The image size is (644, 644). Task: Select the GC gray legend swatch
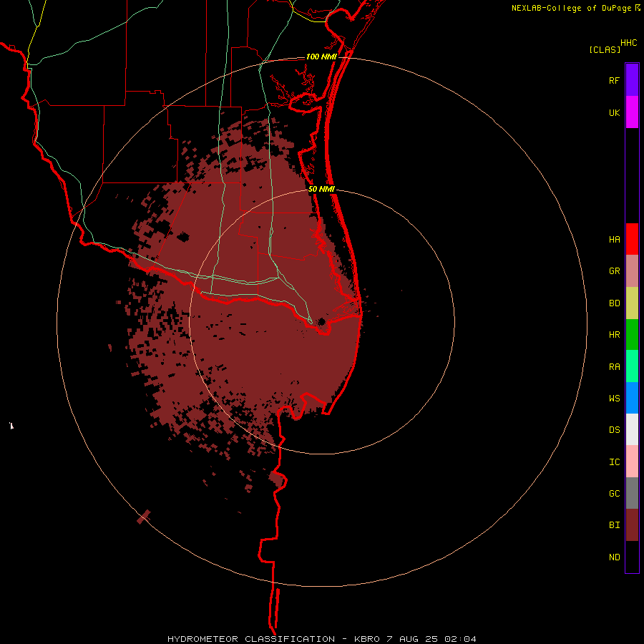[632, 493]
